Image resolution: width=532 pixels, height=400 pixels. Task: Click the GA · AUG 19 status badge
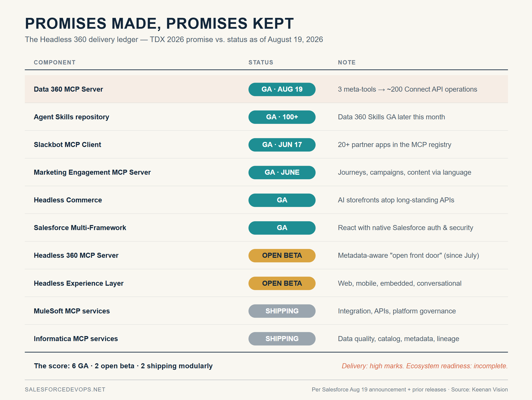click(282, 89)
